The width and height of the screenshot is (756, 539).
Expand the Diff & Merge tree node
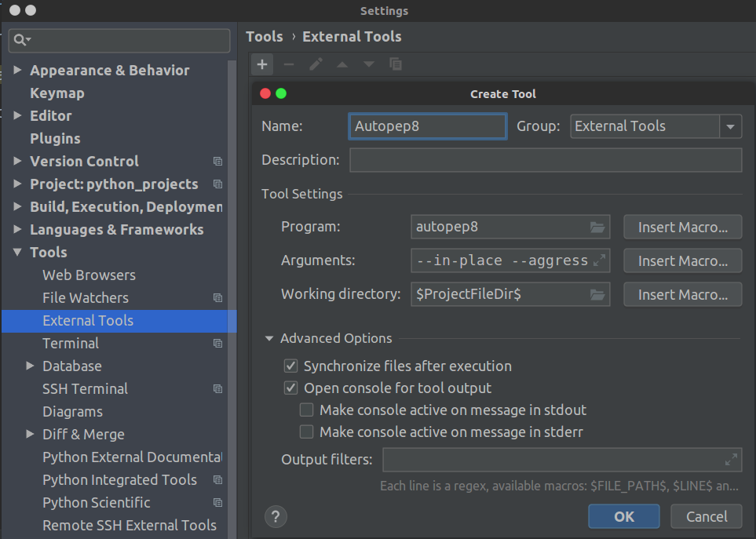tap(30, 435)
